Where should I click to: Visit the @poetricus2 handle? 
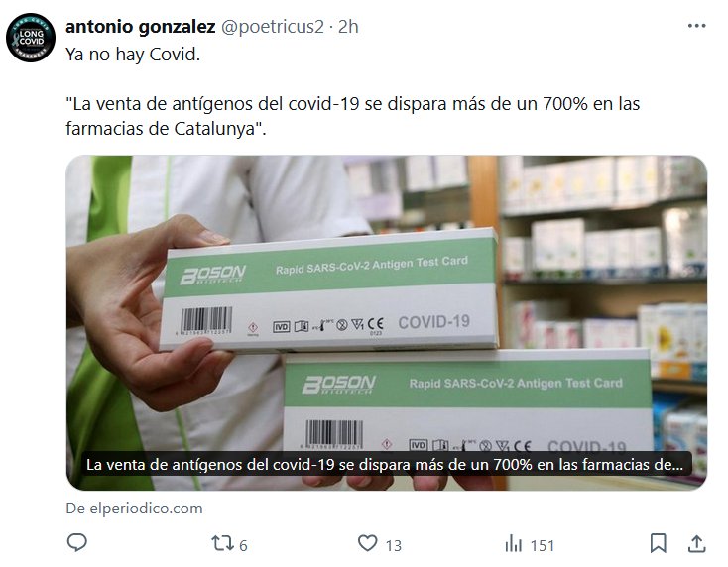tap(272, 27)
